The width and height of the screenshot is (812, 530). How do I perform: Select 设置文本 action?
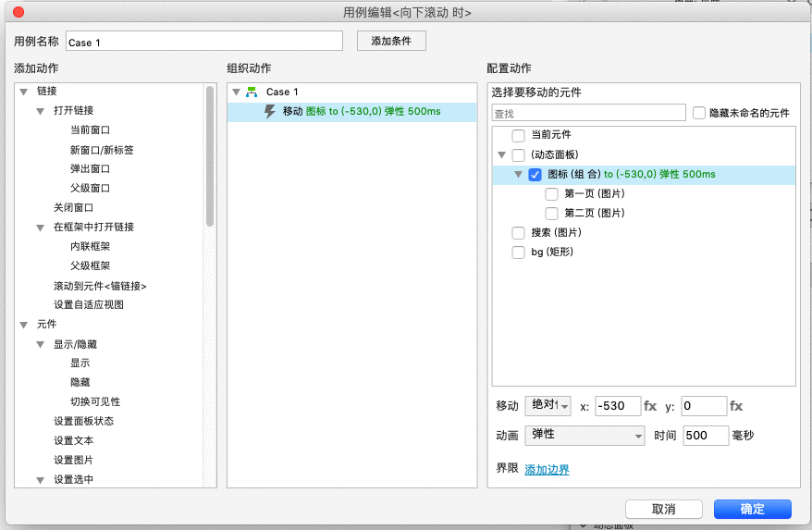click(74, 441)
